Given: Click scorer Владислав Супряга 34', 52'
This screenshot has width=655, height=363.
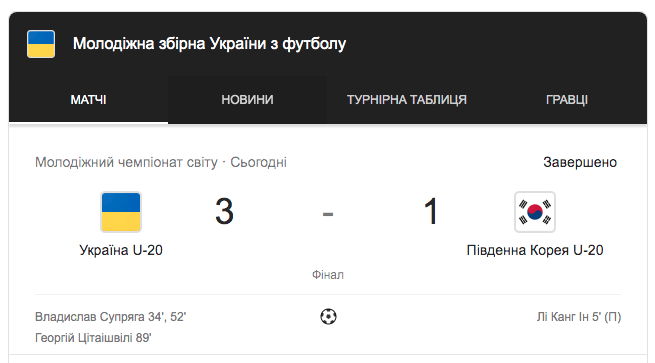Looking at the screenshot, I should coord(111,317).
